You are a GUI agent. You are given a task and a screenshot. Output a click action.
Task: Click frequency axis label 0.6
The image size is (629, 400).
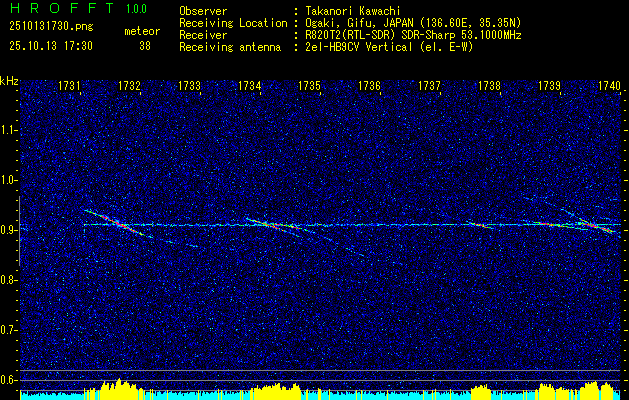[x=8, y=380]
